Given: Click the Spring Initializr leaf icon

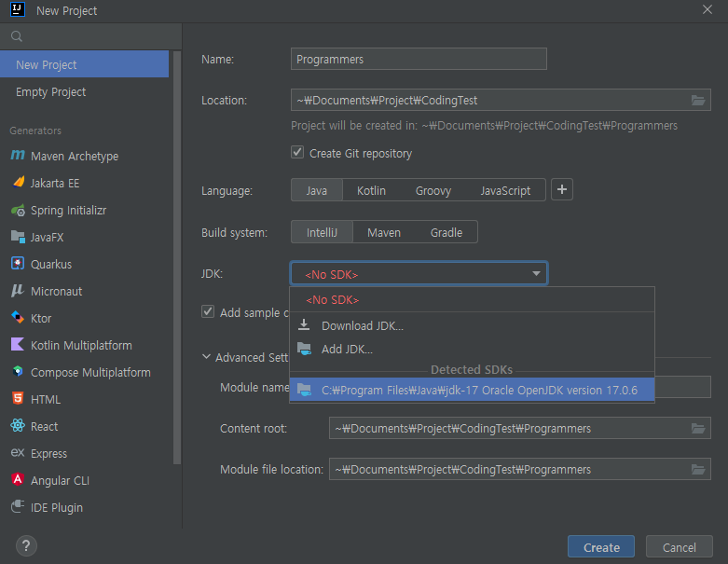Looking at the screenshot, I should [18, 210].
